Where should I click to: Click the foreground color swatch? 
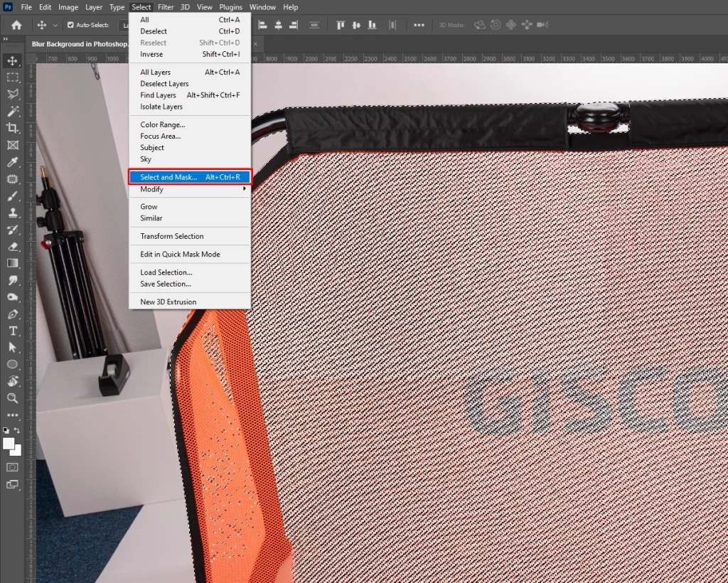coord(10,444)
